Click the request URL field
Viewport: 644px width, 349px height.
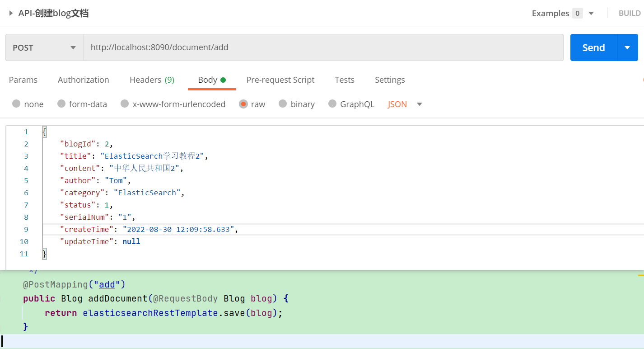323,47
